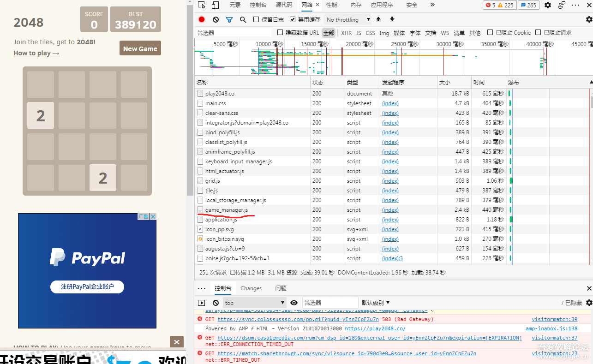The width and height of the screenshot is (593, 364).
Task: Sort by the 状态 column header
Action: [x=328, y=82]
